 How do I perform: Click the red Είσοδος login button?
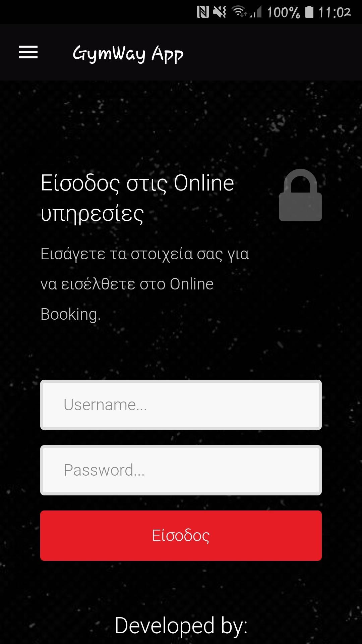tap(181, 536)
